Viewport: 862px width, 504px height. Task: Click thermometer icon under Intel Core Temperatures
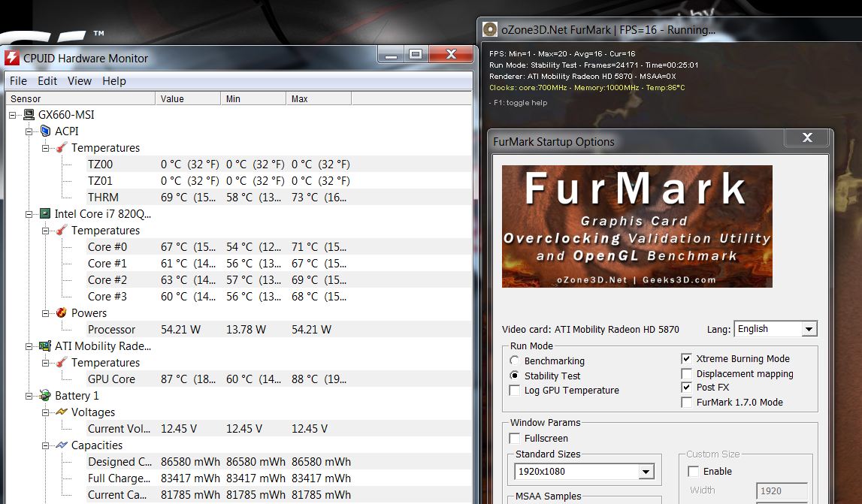tap(62, 230)
